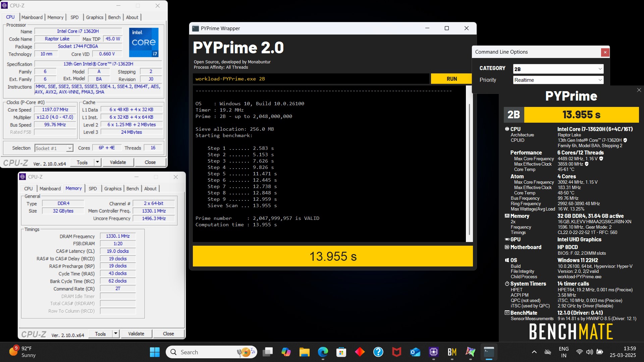Click Close button in top CPU-Z window

(150, 163)
